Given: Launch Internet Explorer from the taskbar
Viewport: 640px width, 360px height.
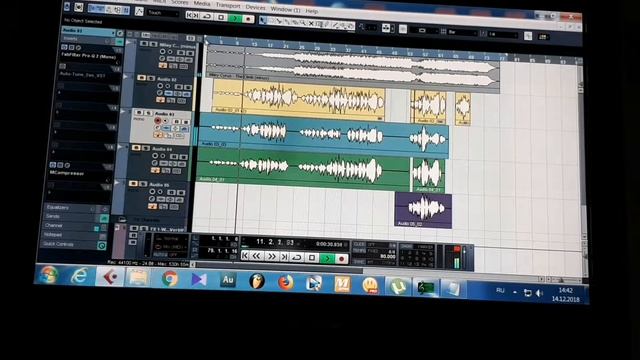Looking at the screenshot, I should pos(79,276).
